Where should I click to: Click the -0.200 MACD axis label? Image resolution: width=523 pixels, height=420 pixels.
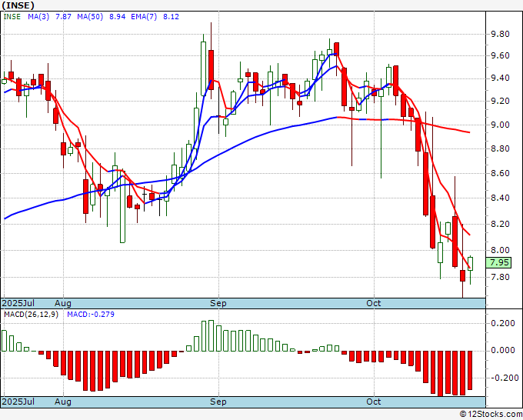tap(503, 378)
